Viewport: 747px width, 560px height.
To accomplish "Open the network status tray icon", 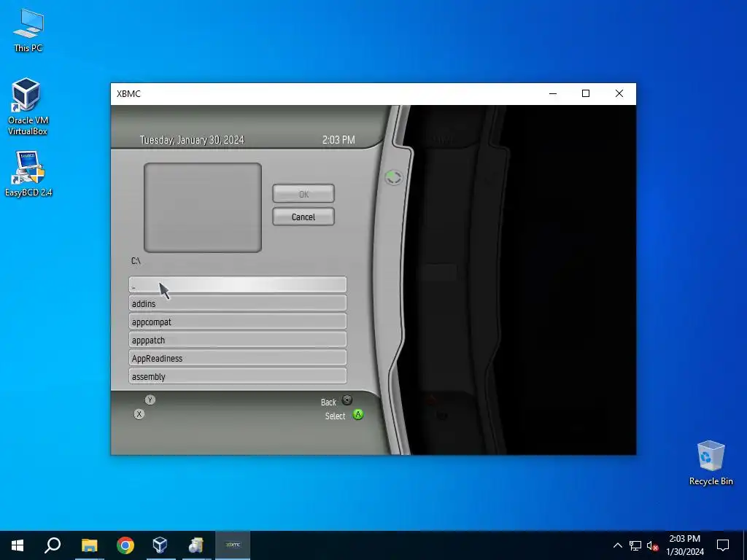I will coord(635,545).
